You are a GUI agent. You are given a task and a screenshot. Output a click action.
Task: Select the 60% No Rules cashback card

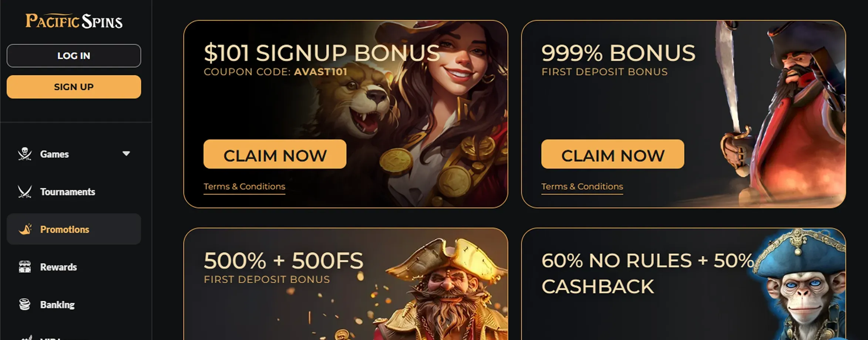click(x=683, y=284)
